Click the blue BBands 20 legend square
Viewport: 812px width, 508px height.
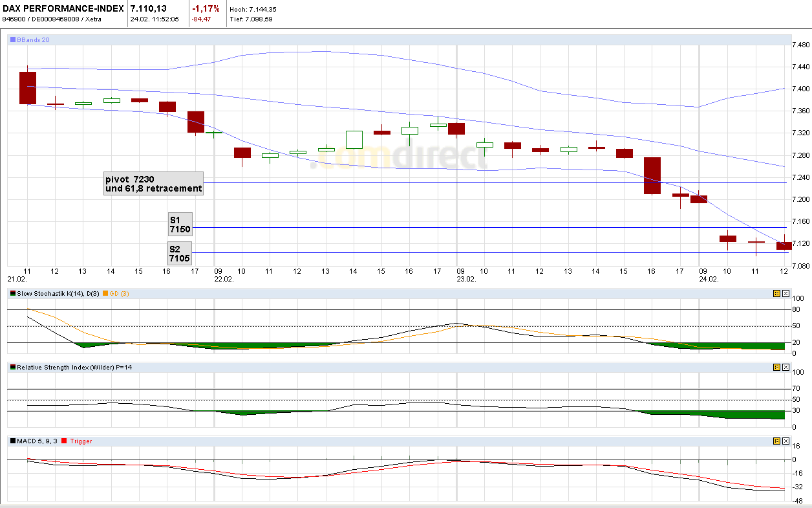click(13, 39)
